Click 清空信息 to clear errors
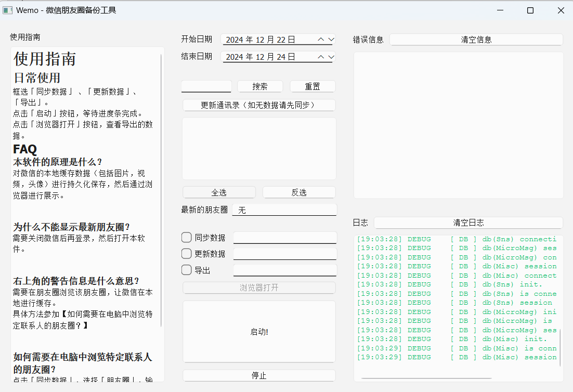 (x=476, y=40)
